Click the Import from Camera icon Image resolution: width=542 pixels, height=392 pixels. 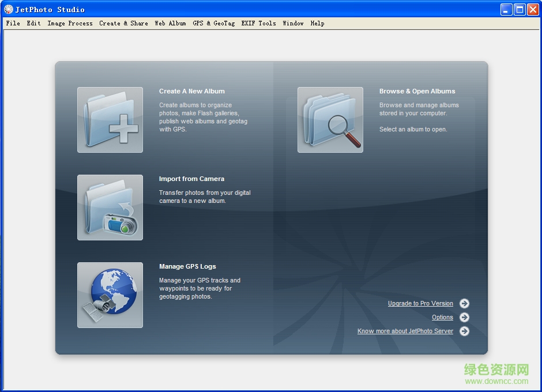(x=110, y=208)
